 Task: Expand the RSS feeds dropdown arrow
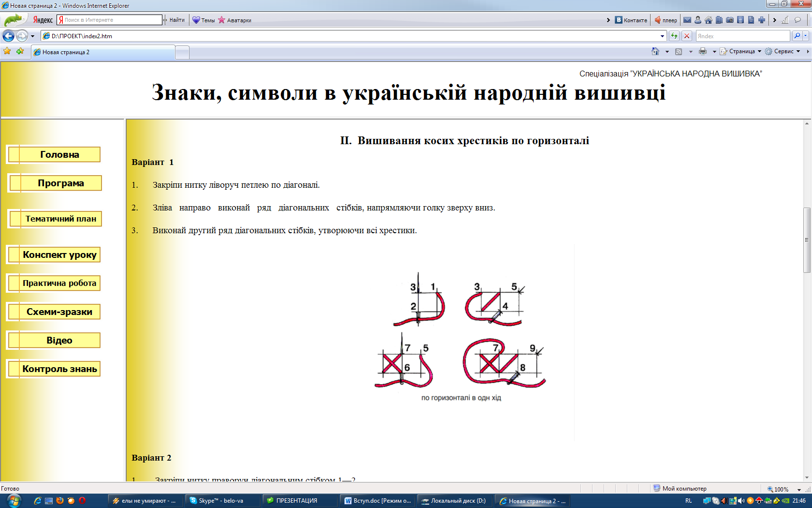point(691,51)
